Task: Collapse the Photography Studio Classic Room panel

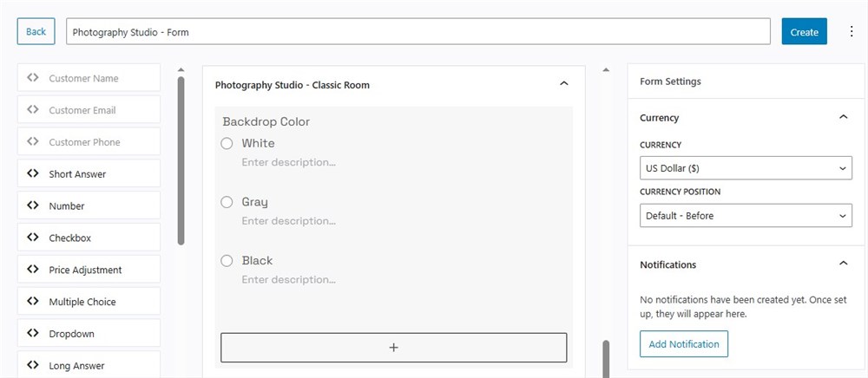Action: 564,84
